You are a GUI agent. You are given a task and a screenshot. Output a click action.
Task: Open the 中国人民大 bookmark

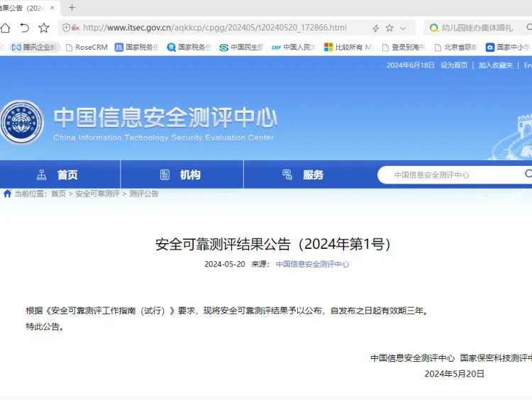tap(294, 47)
